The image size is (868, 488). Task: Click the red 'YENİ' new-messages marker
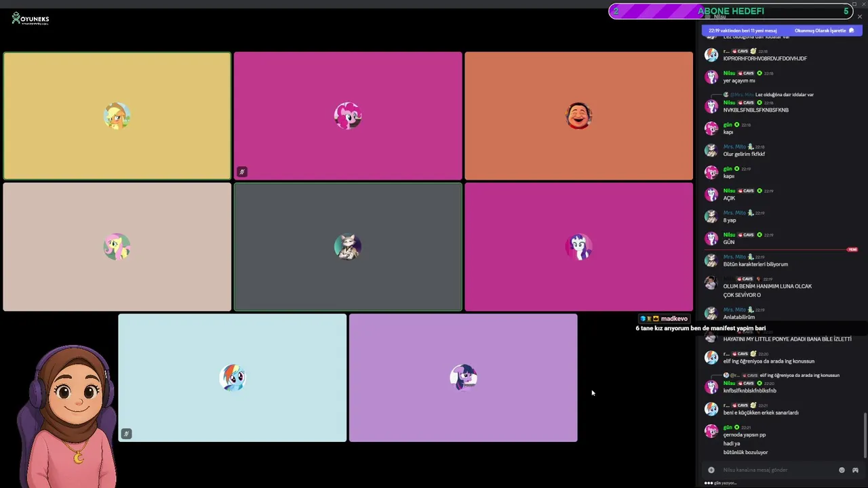pos(852,249)
